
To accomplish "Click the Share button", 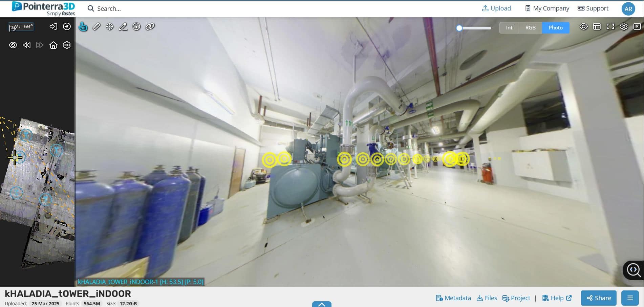I will [599, 298].
